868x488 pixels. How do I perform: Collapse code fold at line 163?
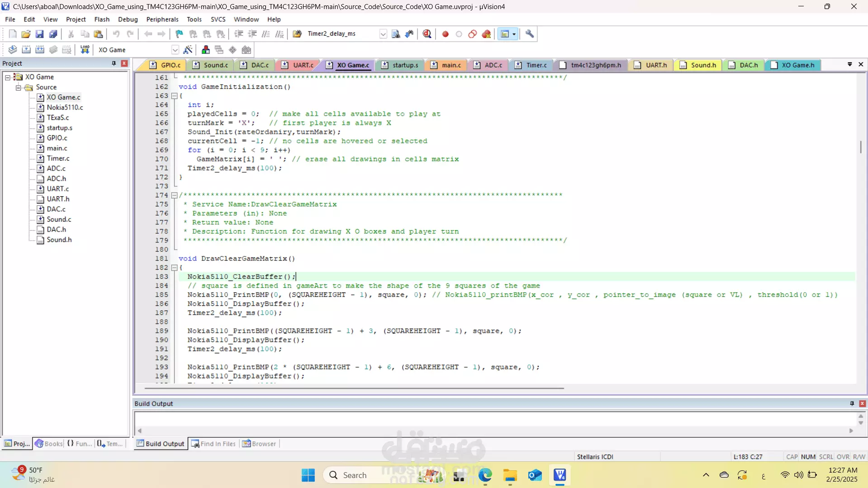[x=174, y=96]
